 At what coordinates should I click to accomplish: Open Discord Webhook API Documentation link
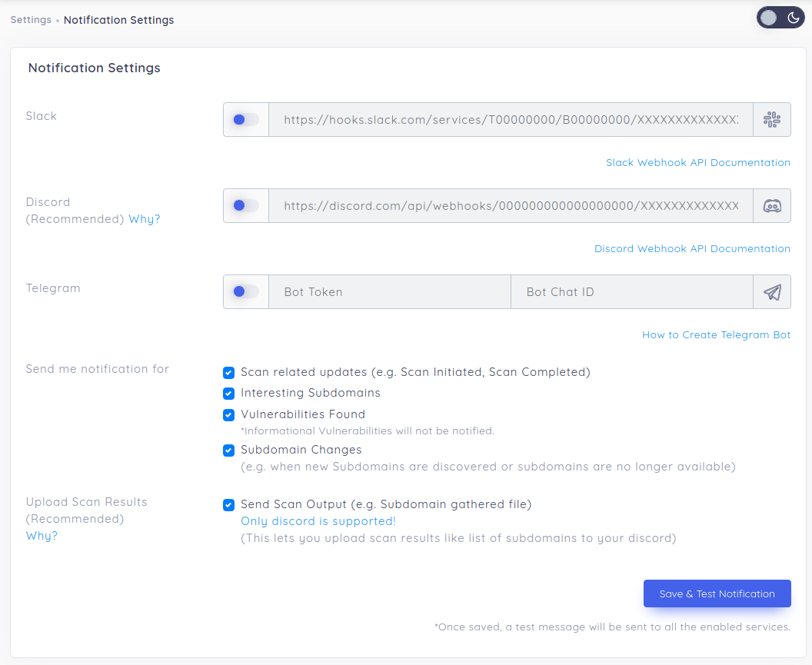[692, 249]
